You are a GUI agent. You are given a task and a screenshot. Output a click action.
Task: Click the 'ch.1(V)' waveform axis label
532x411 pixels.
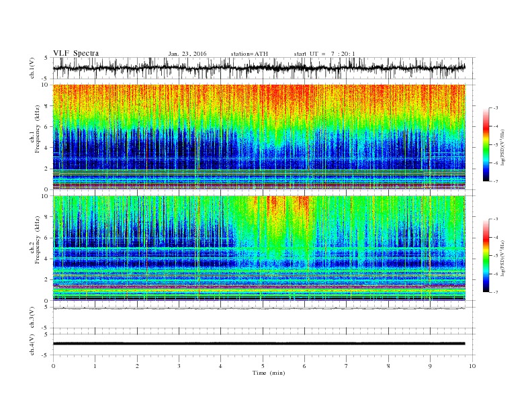[x=32, y=68]
